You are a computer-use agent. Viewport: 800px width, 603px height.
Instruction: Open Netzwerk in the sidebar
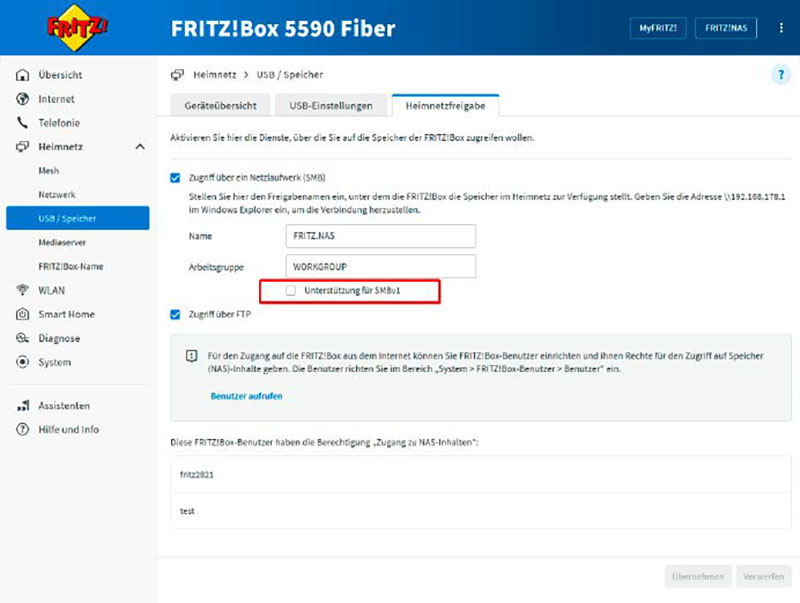(57, 194)
